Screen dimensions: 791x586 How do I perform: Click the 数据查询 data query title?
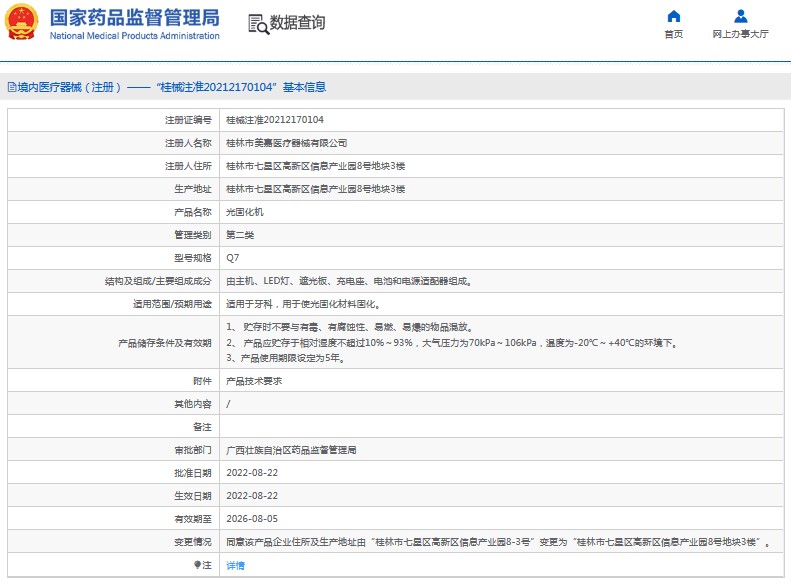tap(298, 23)
